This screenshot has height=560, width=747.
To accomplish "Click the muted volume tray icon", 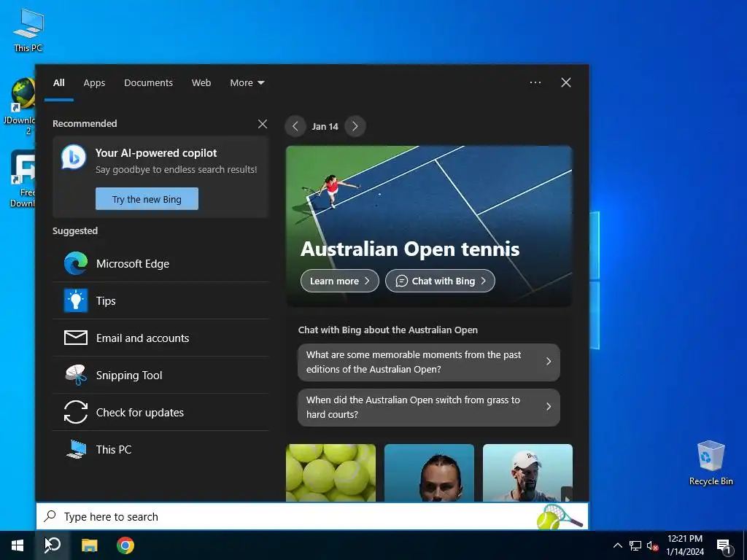I will pyautogui.click(x=652, y=545).
